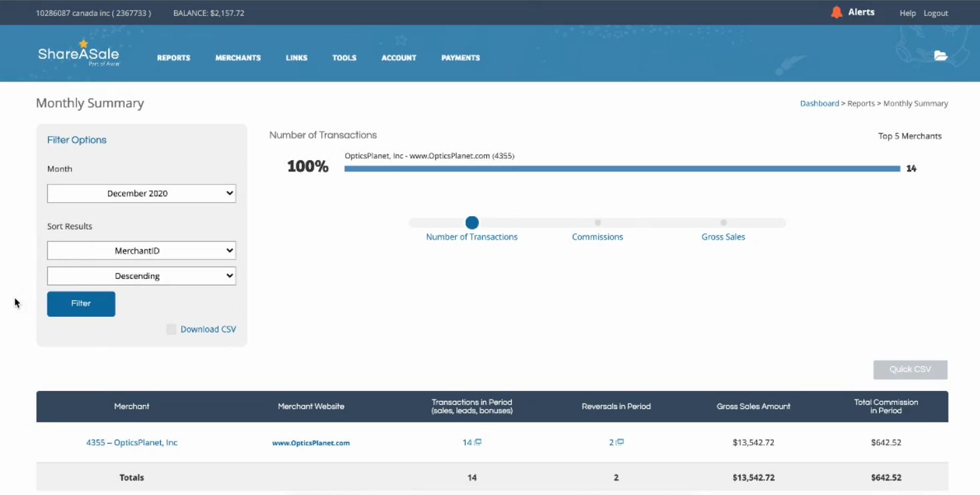Screen dimensions: 980x495
Task: Open the folder icon in header
Action: (x=941, y=56)
